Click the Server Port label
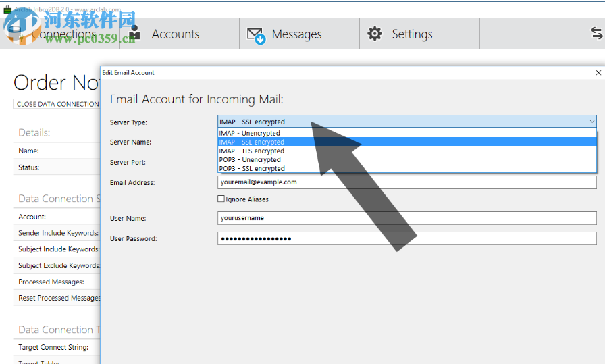The width and height of the screenshot is (605, 364). click(x=128, y=163)
